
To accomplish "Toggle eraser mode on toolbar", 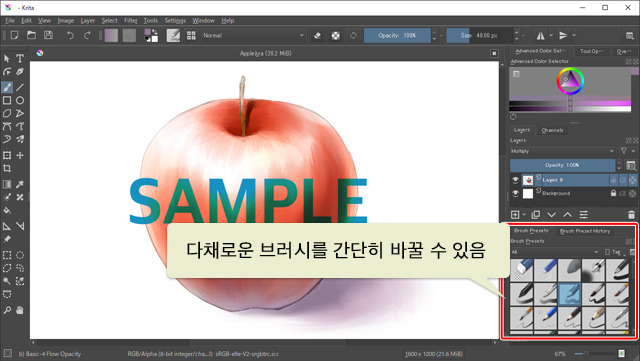I will pos(318,36).
